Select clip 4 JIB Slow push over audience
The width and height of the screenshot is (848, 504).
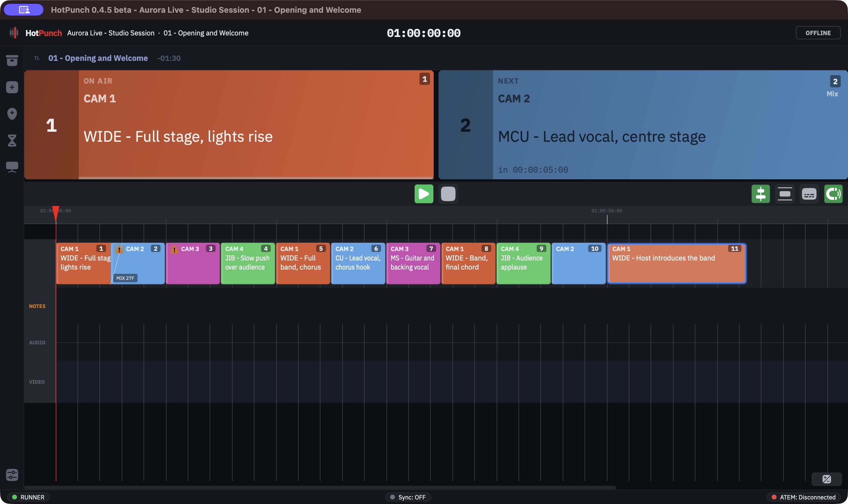click(248, 264)
